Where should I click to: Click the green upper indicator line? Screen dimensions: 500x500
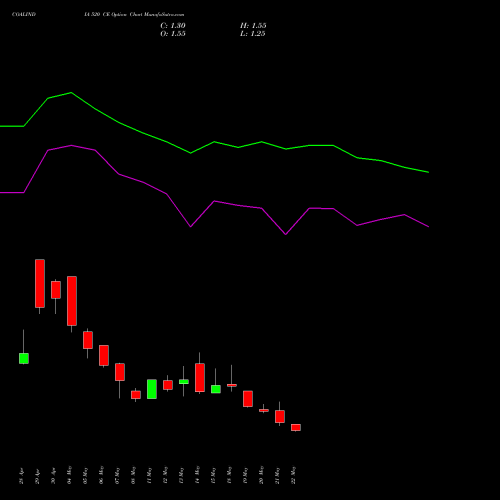click(x=214, y=142)
